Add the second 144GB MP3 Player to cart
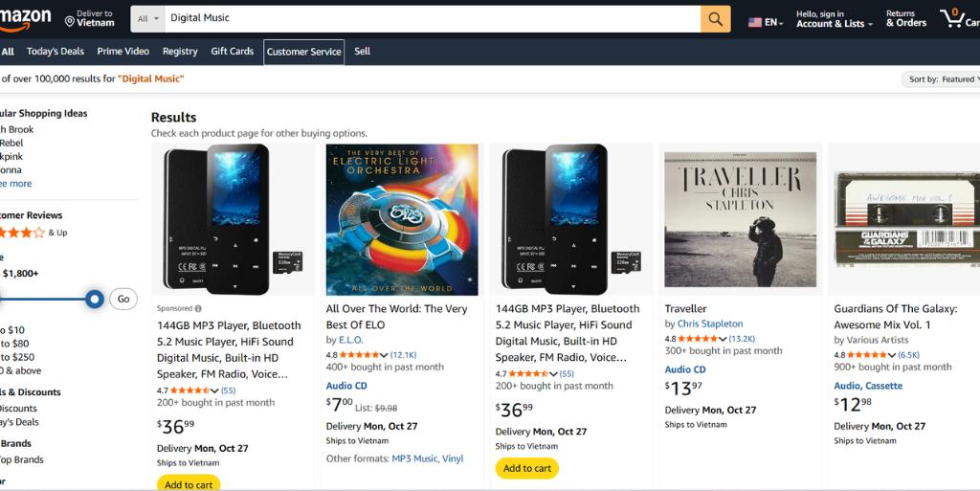The width and height of the screenshot is (980, 491). (x=526, y=468)
